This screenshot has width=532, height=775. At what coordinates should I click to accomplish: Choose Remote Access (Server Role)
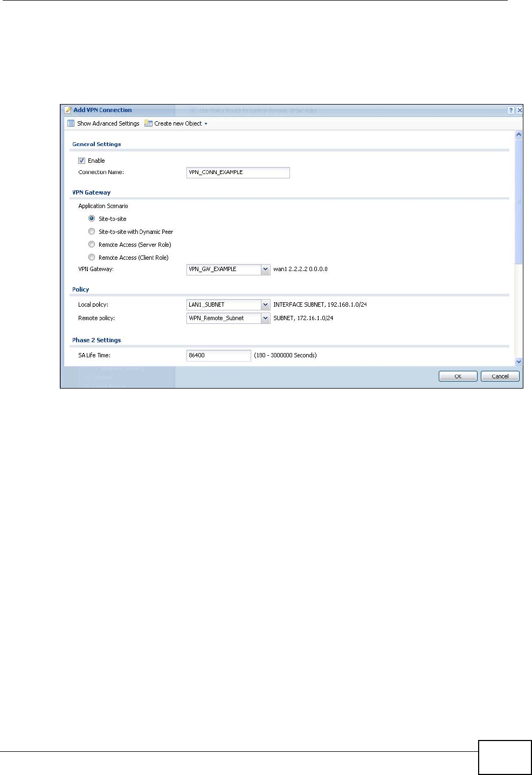click(x=92, y=245)
